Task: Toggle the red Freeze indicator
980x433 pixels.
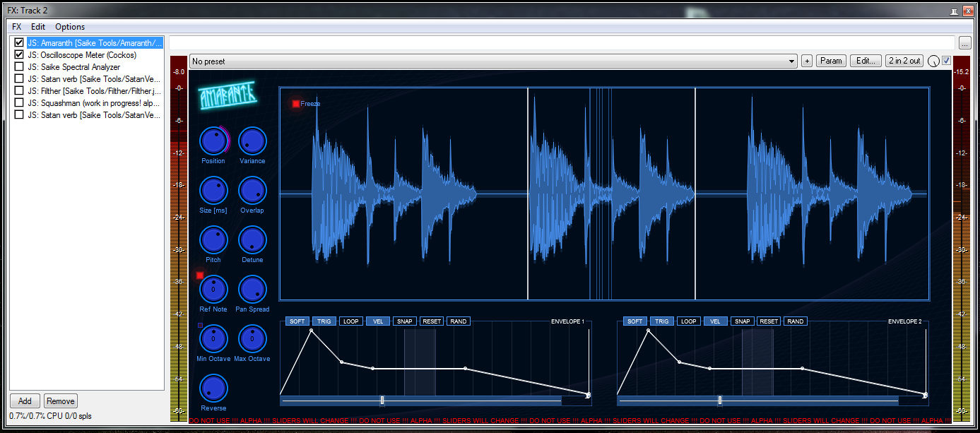Action: click(295, 104)
